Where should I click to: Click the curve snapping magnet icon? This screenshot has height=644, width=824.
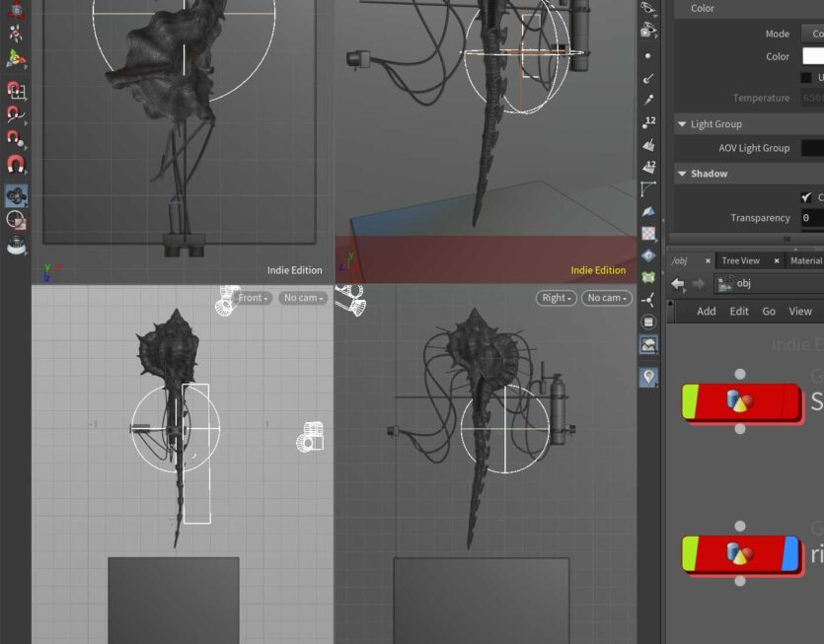16,115
